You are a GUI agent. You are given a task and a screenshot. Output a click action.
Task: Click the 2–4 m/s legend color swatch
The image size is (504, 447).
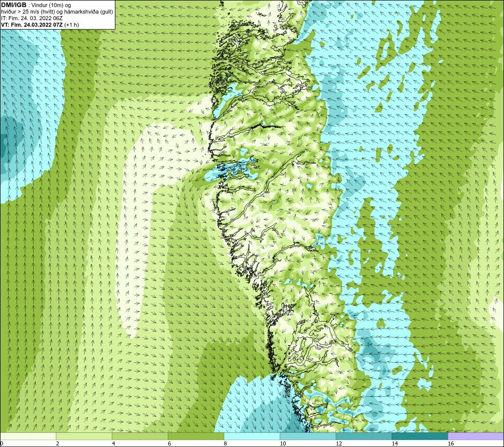pyautogui.click(x=84, y=436)
